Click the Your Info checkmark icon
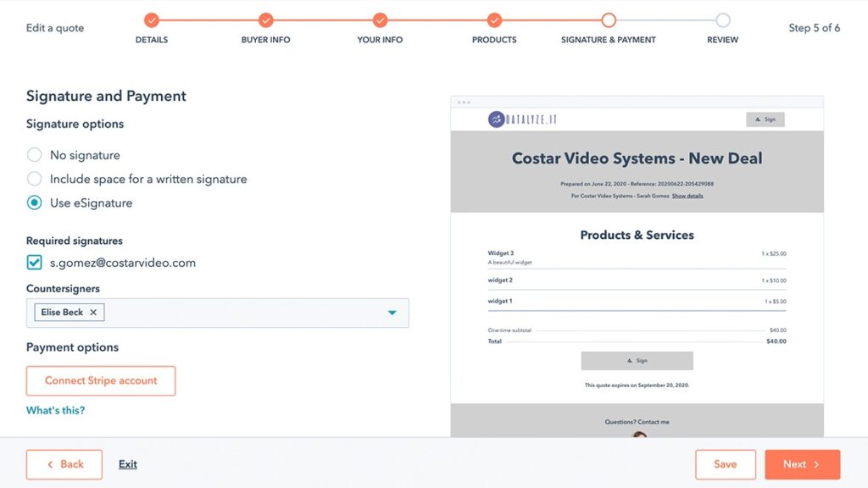 pyautogui.click(x=380, y=19)
